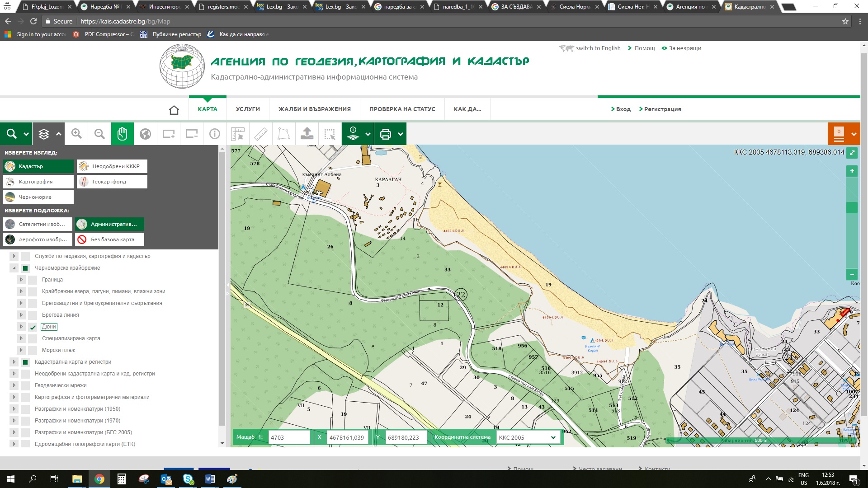Select the pan hand tool
Image resolution: width=868 pixels, height=488 pixels.
pos(123,134)
